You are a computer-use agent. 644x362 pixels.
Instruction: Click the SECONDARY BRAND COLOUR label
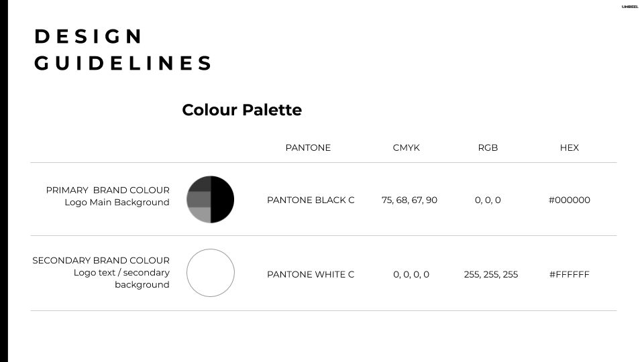click(x=101, y=261)
